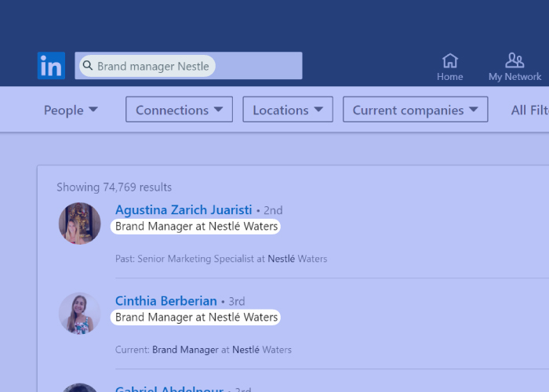Screen dimensions: 549x392
Task: Click 'Current: Brand Manager at Nestlé Waters' text
Action: 203,350
